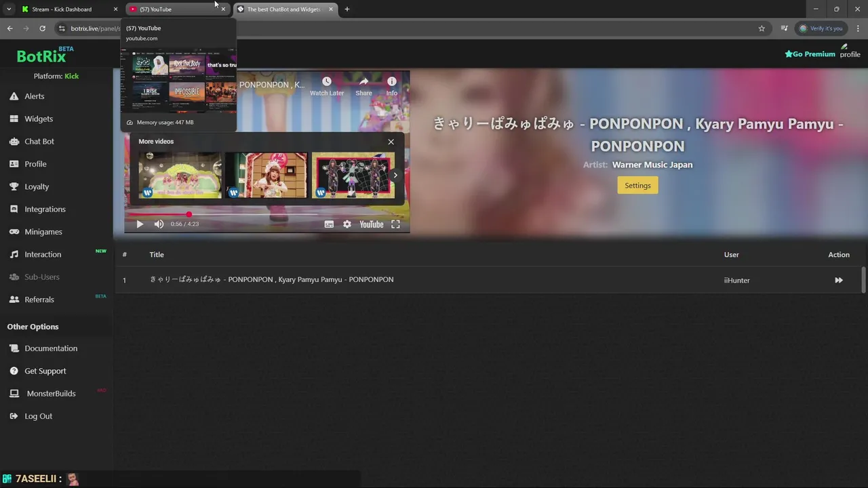
Task: Open the MonsterBuilds link
Action: pyautogui.click(x=51, y=394)
